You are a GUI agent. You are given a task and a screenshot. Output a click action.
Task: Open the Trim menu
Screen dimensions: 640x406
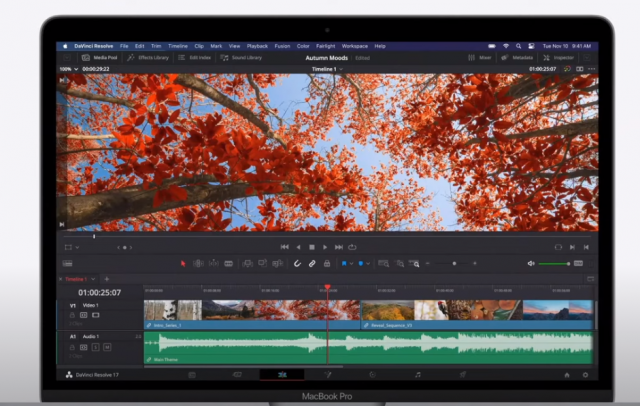(x=156, y=46)
